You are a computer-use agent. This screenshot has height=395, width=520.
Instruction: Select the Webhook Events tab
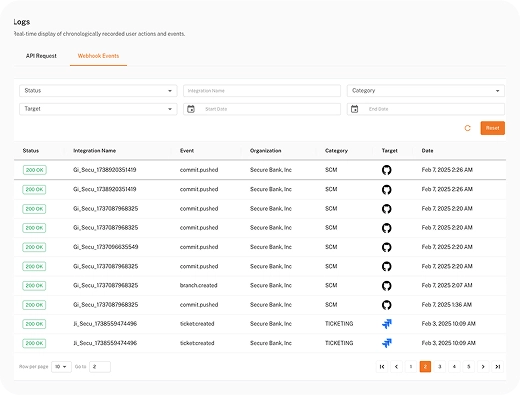tap(98, 56)
